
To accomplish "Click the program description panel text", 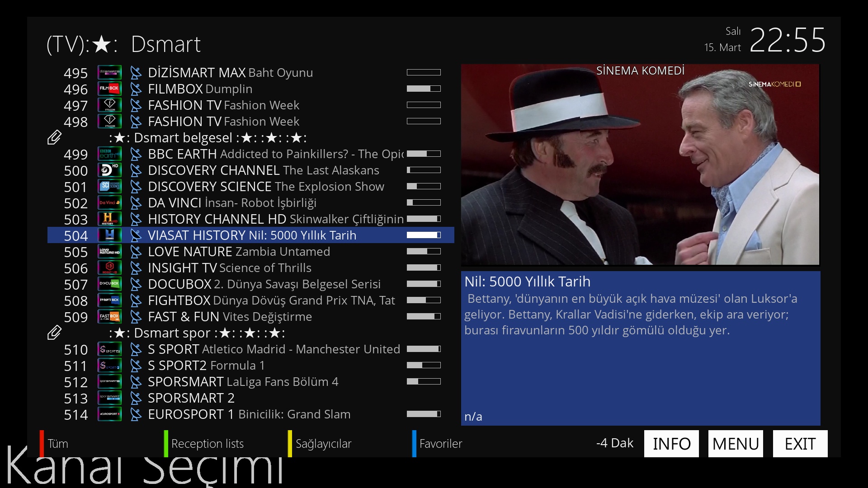I will [631, 314].
